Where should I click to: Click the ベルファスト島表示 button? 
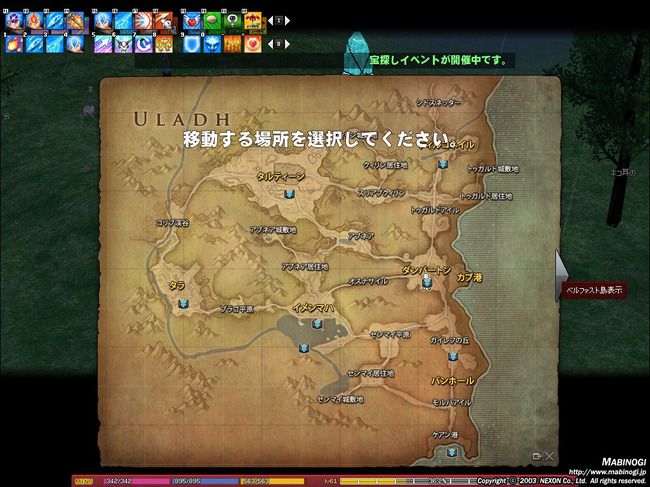pyautogui.click(x=594, y=290)
